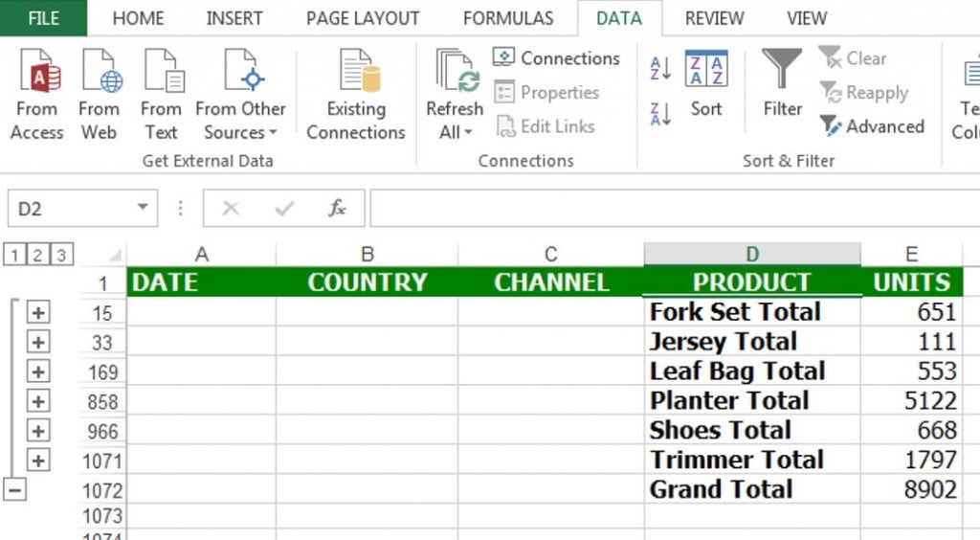Click inside the formula bar field

(x=670, y=208)
